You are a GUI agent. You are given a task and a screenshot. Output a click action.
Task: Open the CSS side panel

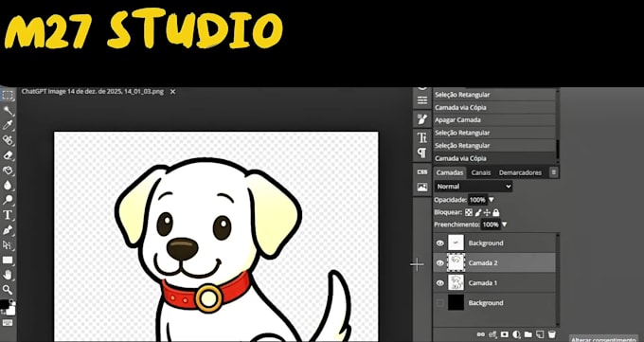coord(421,171)
